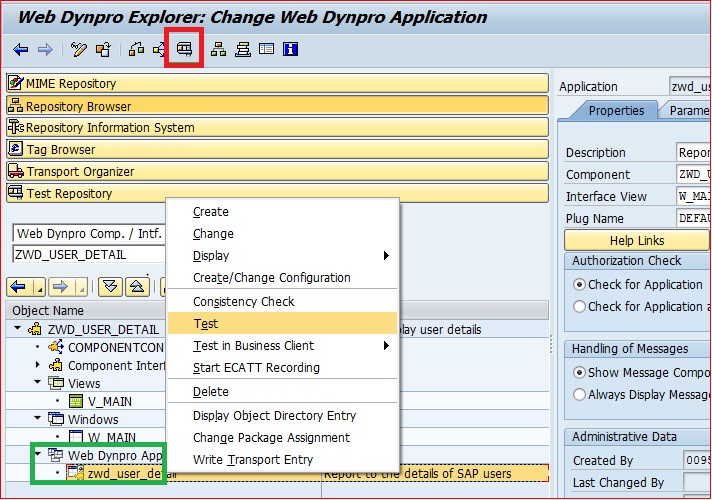Click the Collapse all nodes button
Screen dimensions: 712x500
tap(138, 287)
